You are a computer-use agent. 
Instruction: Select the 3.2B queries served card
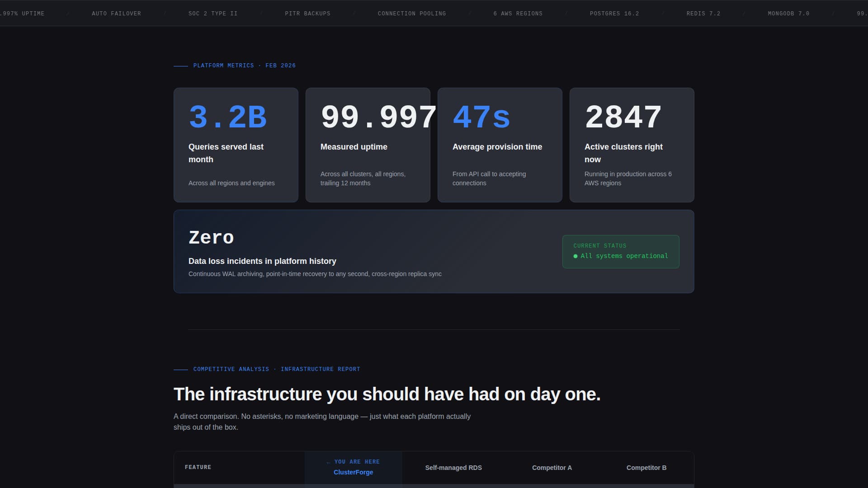tap(236, 145)
